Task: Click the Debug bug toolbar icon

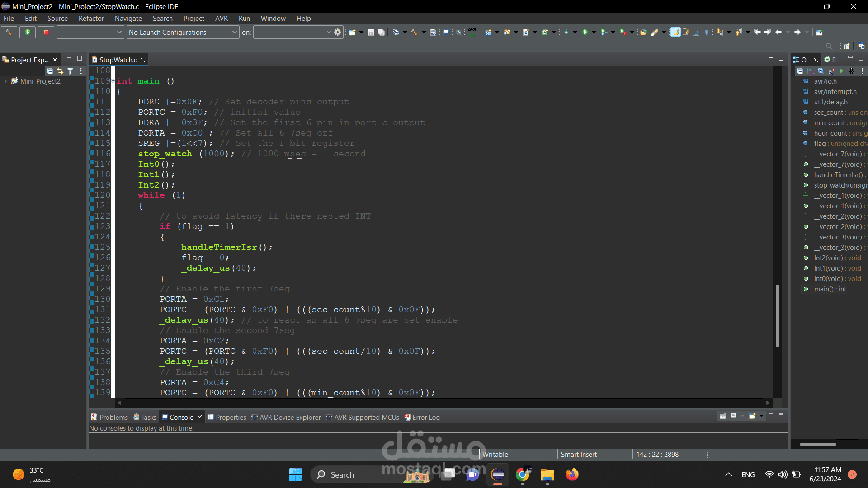Action: 566,32
